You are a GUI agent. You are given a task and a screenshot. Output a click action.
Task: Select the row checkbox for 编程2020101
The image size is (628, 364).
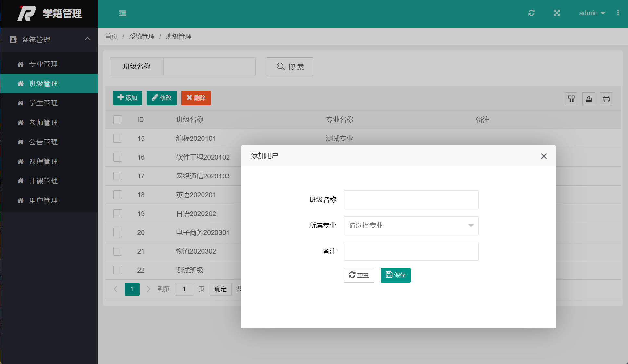point(117,138)
